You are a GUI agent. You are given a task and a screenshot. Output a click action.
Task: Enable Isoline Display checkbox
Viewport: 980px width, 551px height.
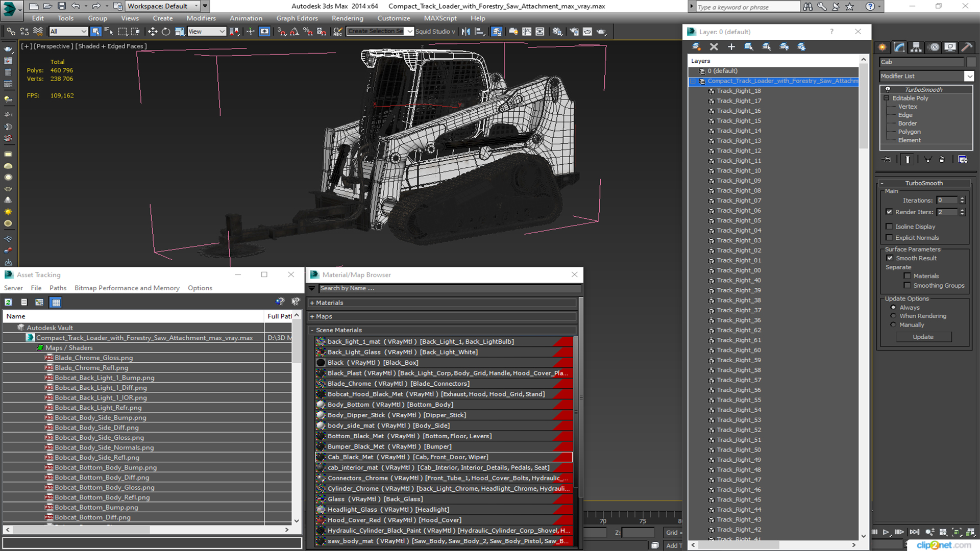coord(889,227)
